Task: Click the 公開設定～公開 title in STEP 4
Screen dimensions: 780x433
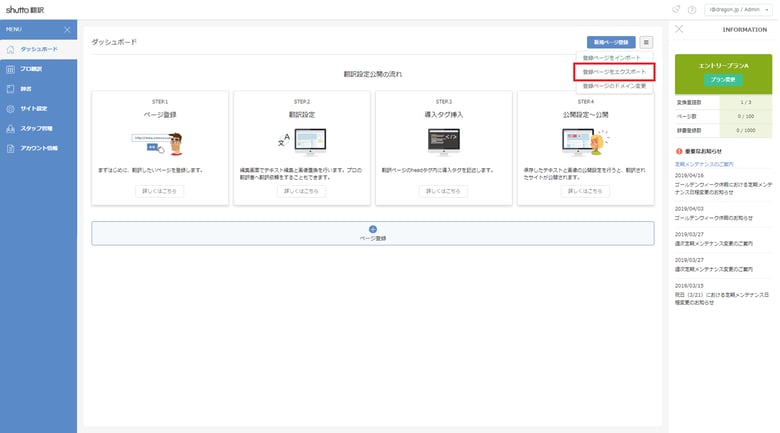Action: [585, 114]
